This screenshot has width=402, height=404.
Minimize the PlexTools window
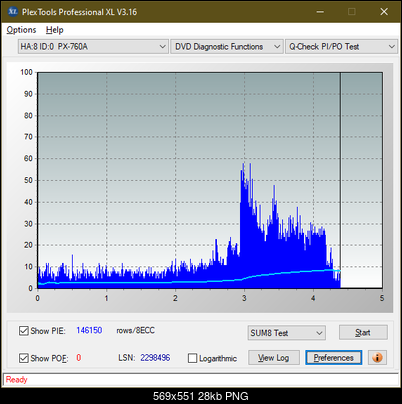(320, 12)
